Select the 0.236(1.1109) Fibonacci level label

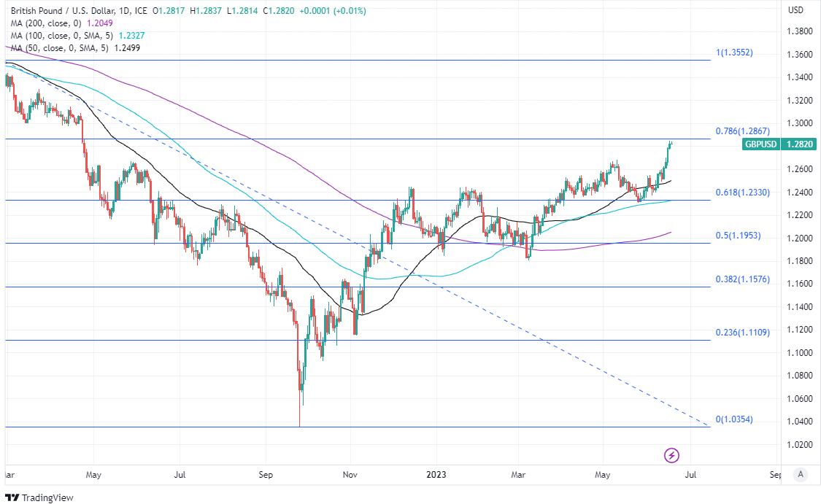tap(741, 333)
